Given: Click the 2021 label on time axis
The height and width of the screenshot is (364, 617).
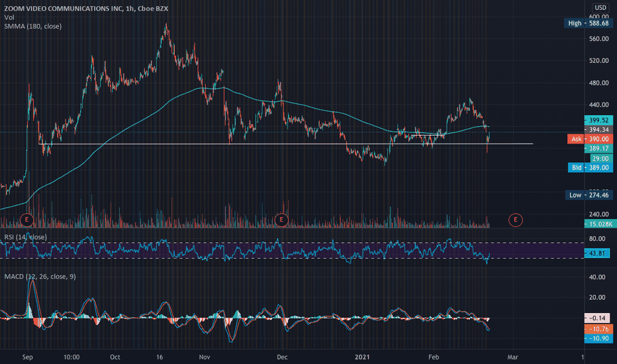Looking at the screenshot, I should coord(362,357).
